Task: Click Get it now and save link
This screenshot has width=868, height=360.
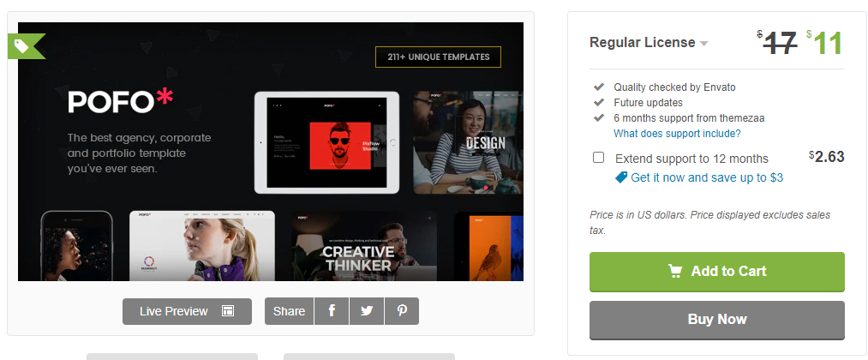Action: (707, 177)
